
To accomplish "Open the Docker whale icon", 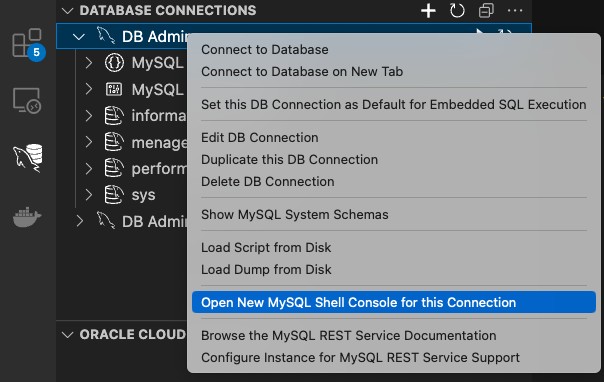I will click(27, 217).
